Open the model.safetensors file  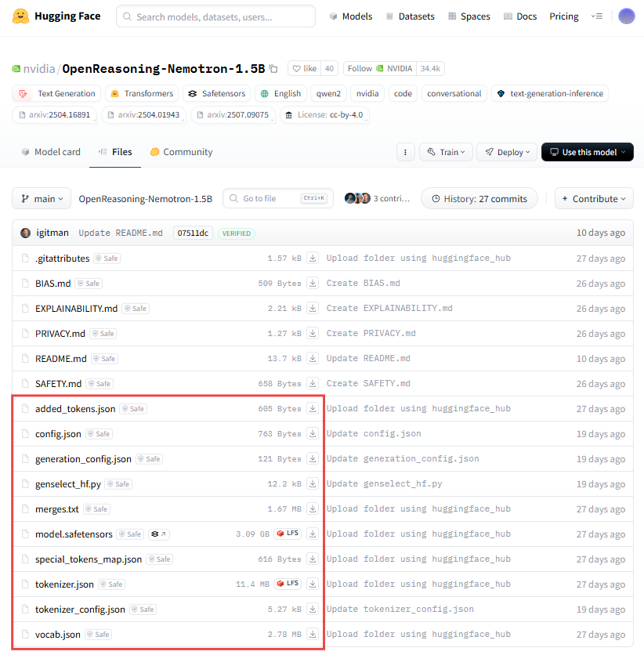pyautogui.click(x=74, y=534)
